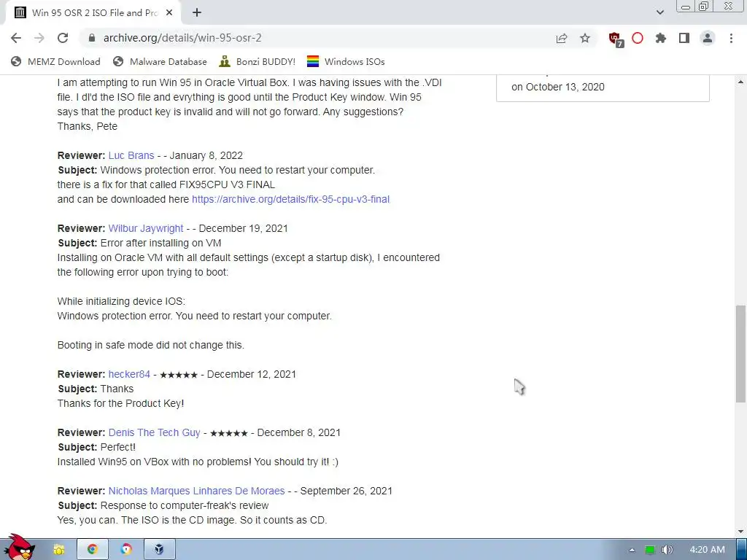Open reviewer Wilbur Jaywright's profile

tap(146, 228)
